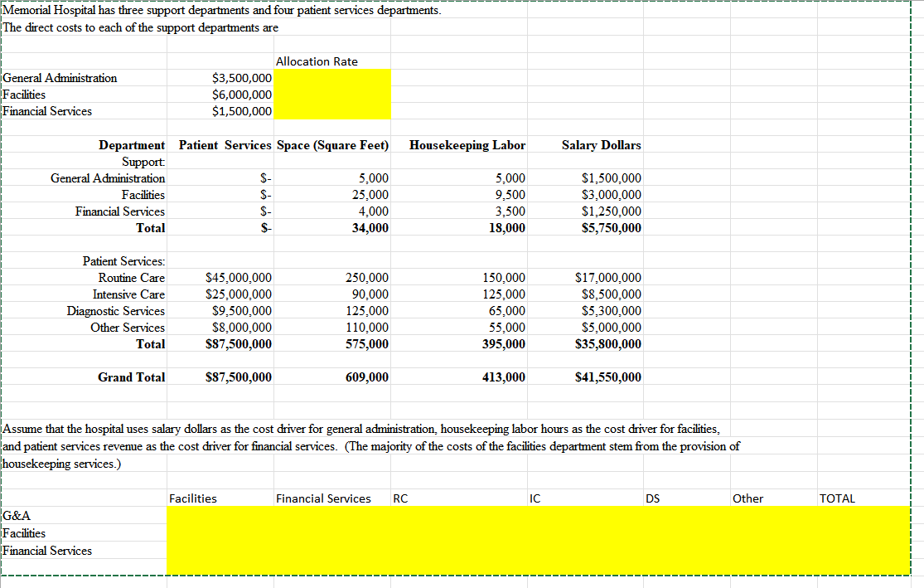Click Diagnostic Services housekeeping labor 65,000

(x=507, y=310)
